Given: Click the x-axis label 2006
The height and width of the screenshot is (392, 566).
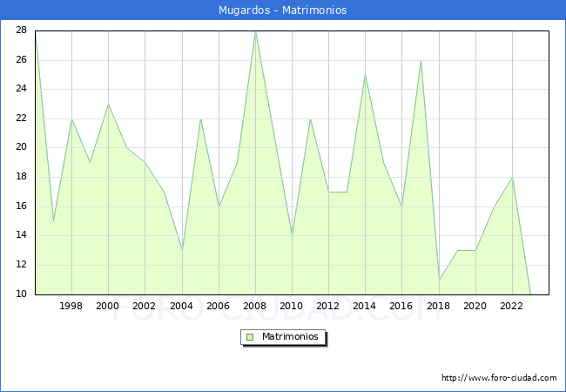Looking at the screenshot, I should tap(218, 306).
